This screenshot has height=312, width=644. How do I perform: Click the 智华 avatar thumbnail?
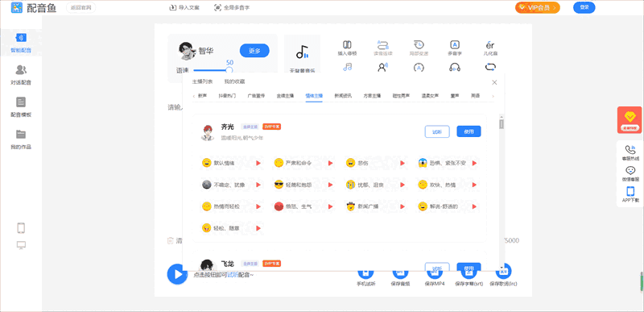point(187,51)
